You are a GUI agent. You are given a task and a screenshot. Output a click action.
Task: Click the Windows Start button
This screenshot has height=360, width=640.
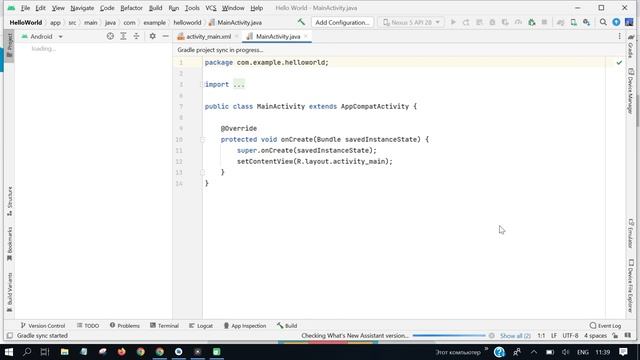pyautogui.click(x=8, y=352)
